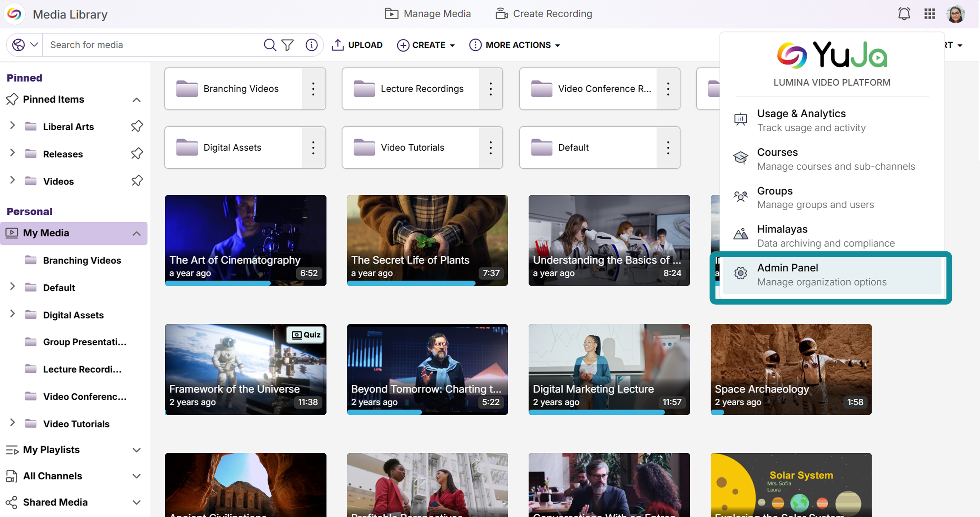Image resolution: width=980 pixels, height=517 pixels.
Task: Open options for Branching Videos folder
Action: click(313, 89)
